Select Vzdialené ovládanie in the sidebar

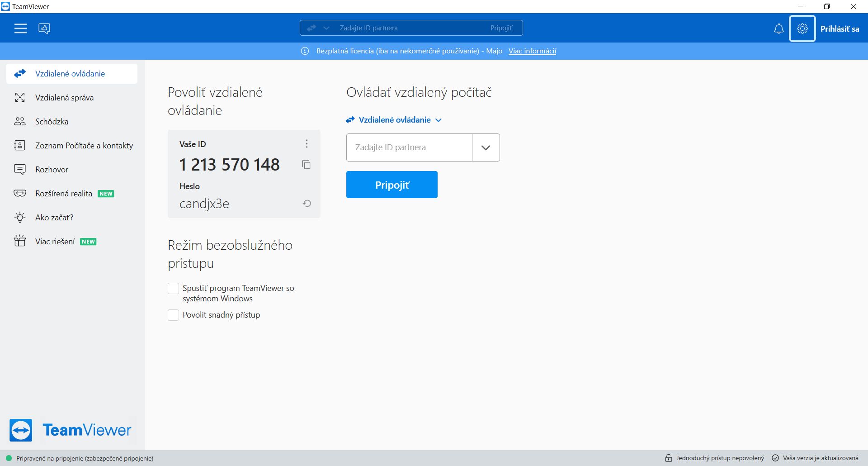click(72, 74)
